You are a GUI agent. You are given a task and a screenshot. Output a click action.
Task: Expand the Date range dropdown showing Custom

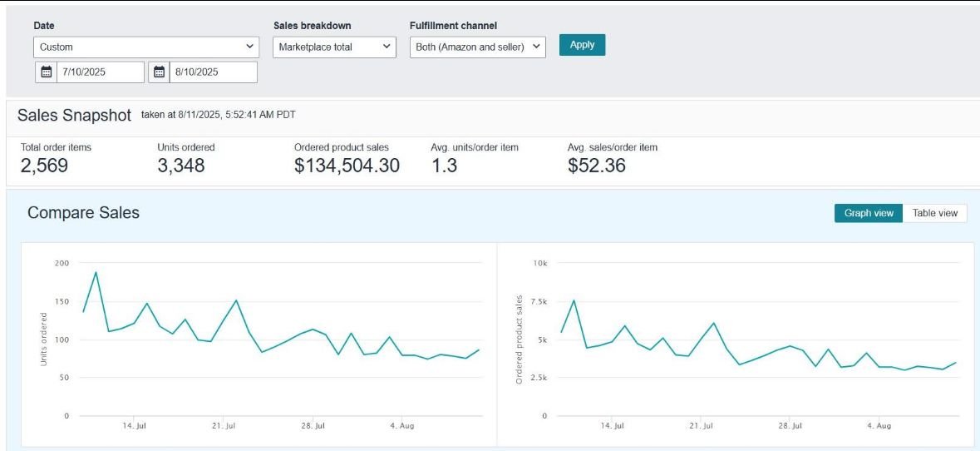coord(146,47)
